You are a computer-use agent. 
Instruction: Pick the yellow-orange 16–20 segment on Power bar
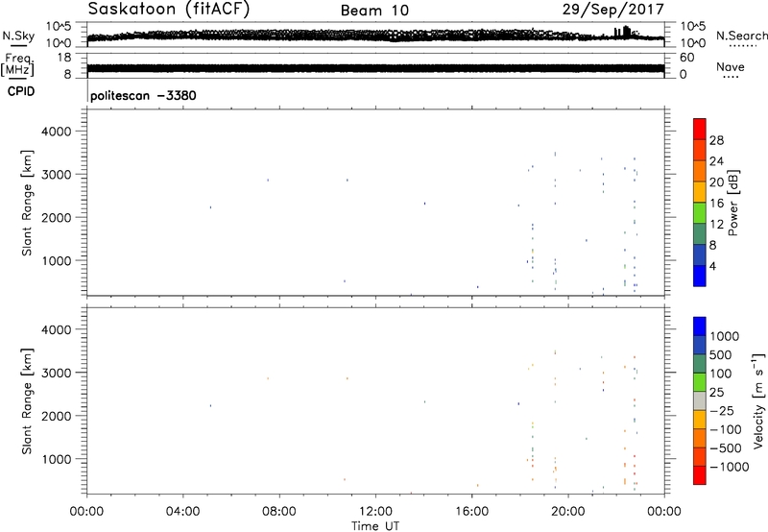click(700, 192)
